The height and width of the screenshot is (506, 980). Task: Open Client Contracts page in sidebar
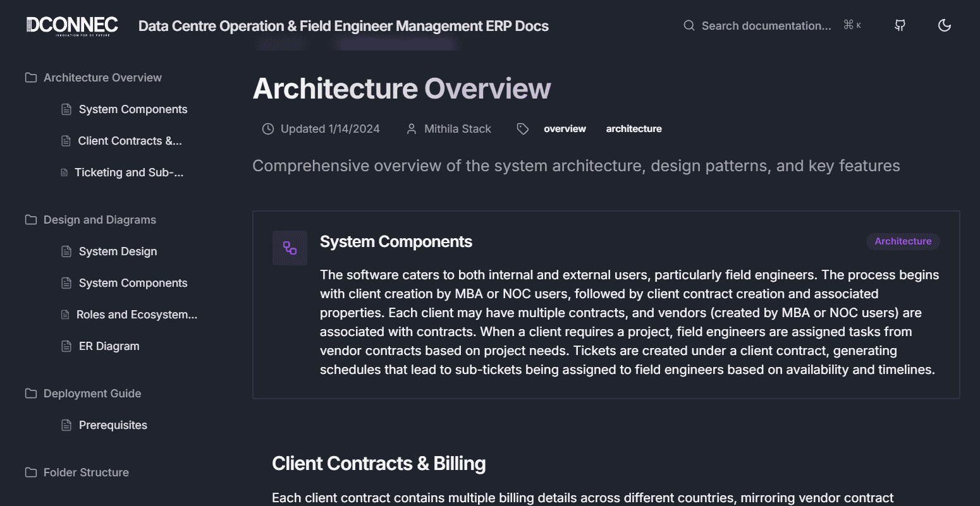[x=130, y=141]
